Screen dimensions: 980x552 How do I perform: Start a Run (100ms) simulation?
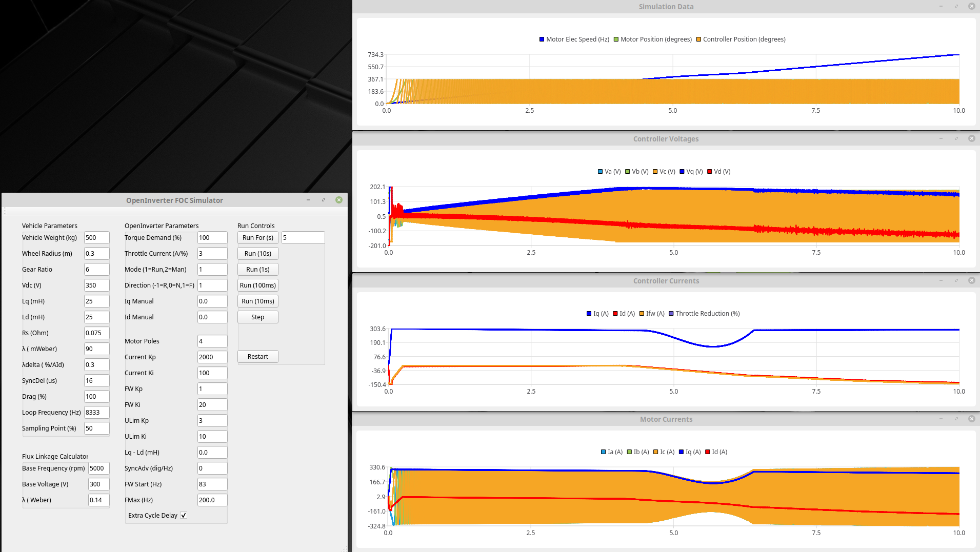257,285
